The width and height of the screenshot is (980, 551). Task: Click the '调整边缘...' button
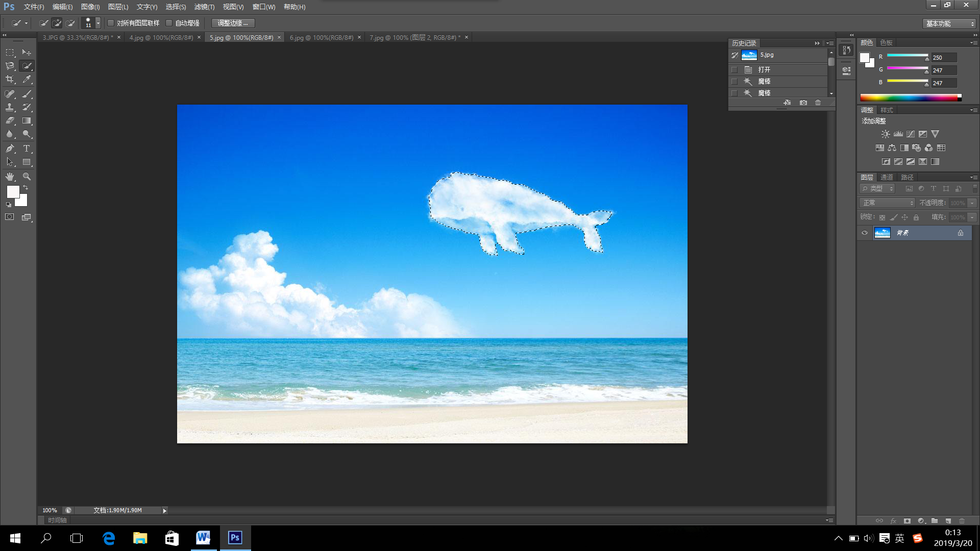(233, 23)
